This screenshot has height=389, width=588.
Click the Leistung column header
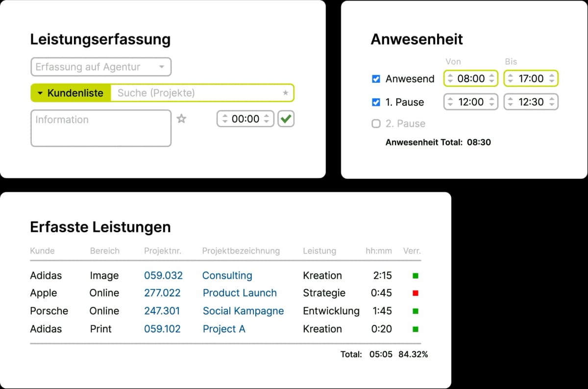click(319, 251)
